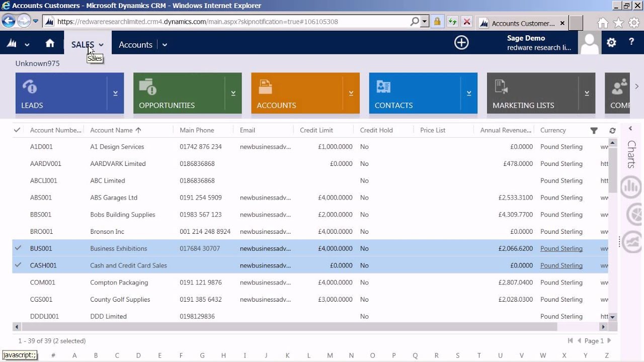Select the A1 Design Services account name

tap(117, 147)
